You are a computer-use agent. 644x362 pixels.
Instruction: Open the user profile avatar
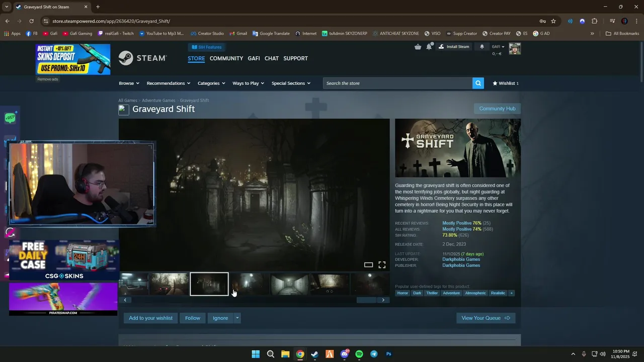point(515,49)
